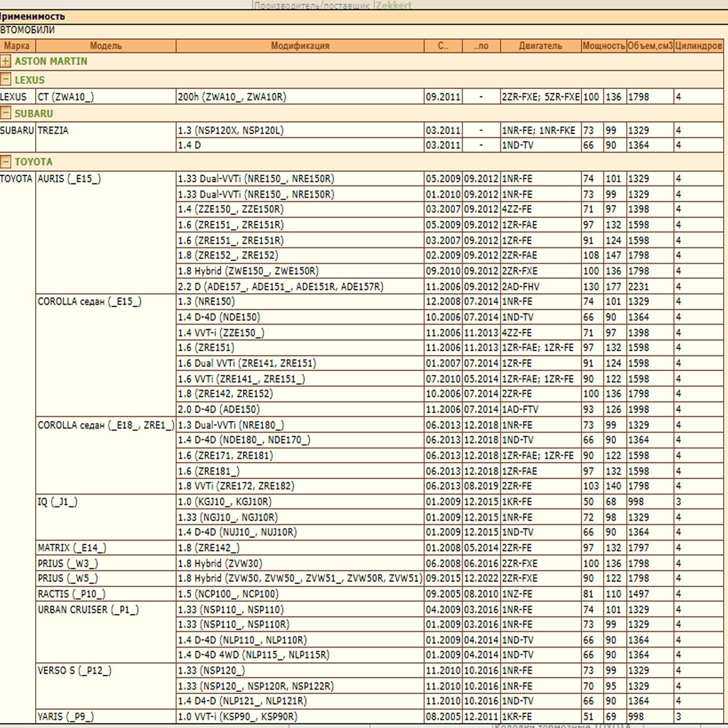
Task: Select the PRIUS (_W3_) model cell
Action: point(68,563)
